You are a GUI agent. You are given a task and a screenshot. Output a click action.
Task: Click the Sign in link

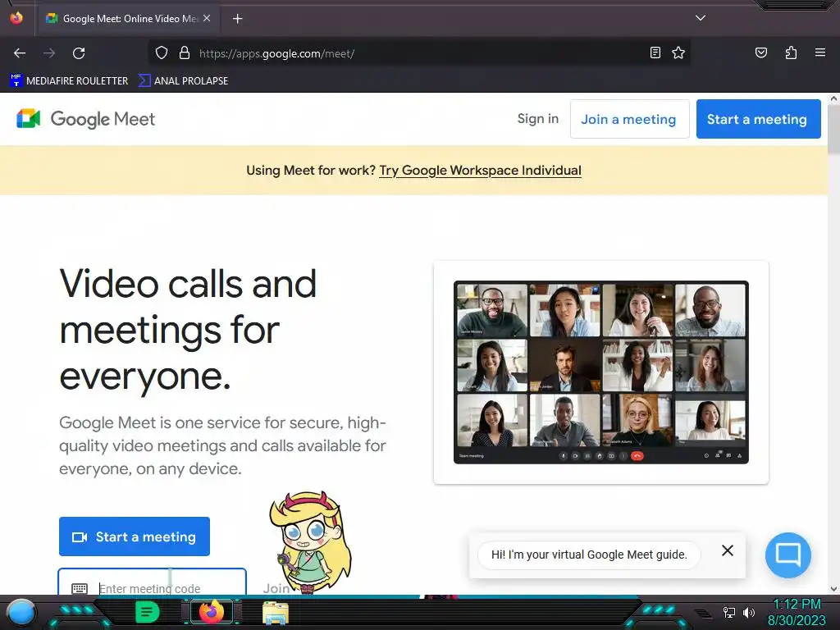point(538,118)
